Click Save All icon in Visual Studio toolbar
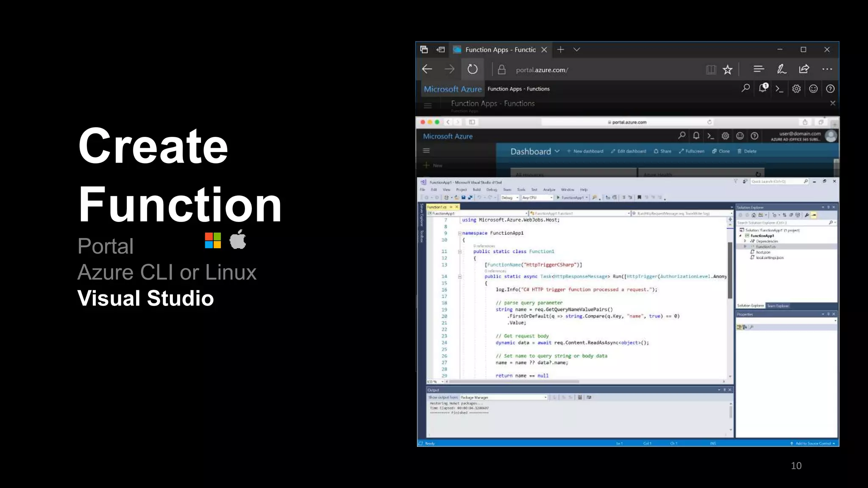Viewport: 868px width, 488px height. click(470, 197)
